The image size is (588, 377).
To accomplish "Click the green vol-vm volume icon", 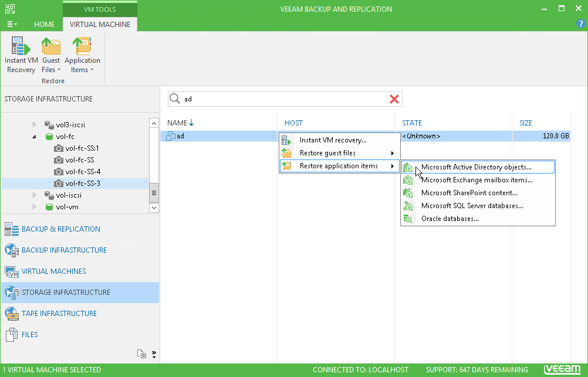I will click(x=49, y=207).
